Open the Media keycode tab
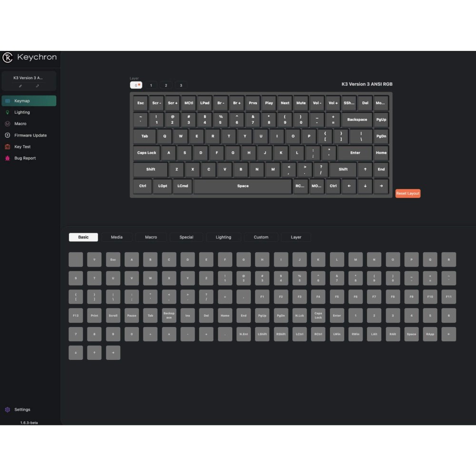This screenshot has width=476, height=476. point(117,238)
